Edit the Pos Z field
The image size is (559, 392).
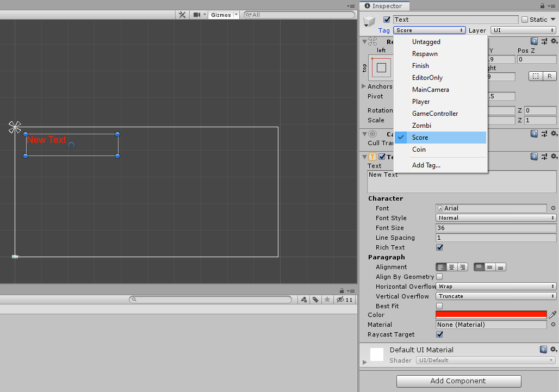pos(537,59)
